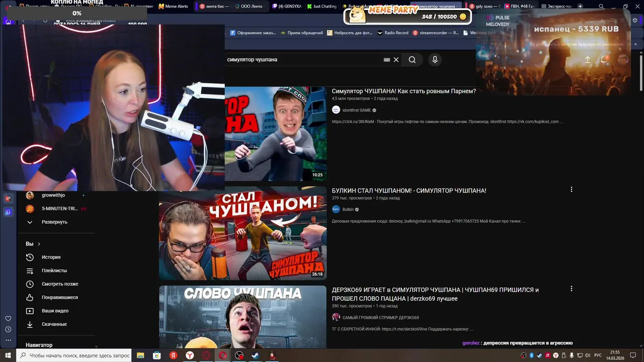Open more options for the Bulkin video
This screenshot has width=644, height=362.
point(571,190)
